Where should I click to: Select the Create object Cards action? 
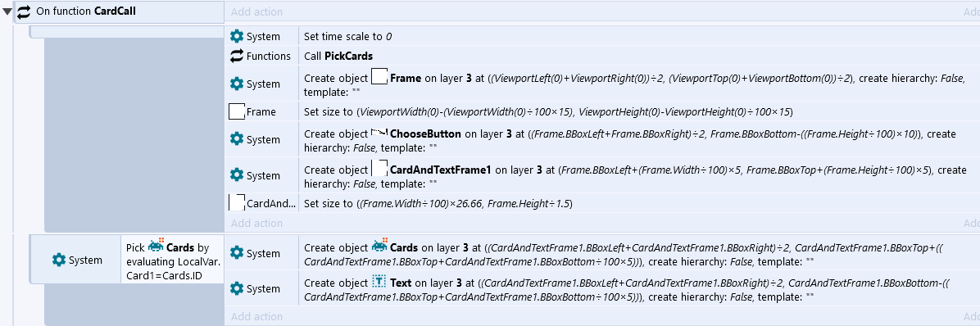(x=639, y=253)
